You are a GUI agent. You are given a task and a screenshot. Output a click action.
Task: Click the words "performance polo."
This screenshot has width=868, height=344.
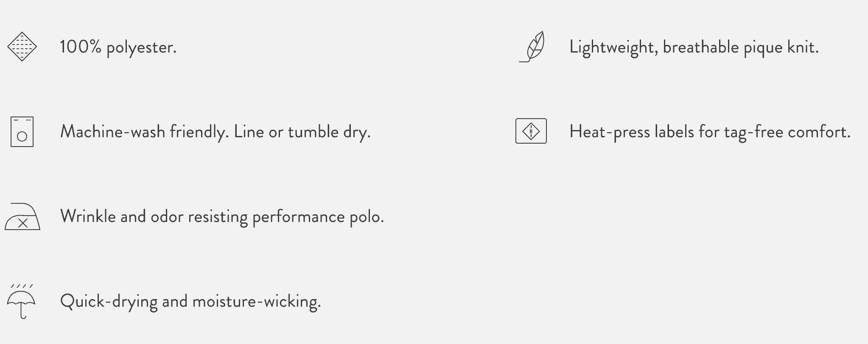click(318, 216)
